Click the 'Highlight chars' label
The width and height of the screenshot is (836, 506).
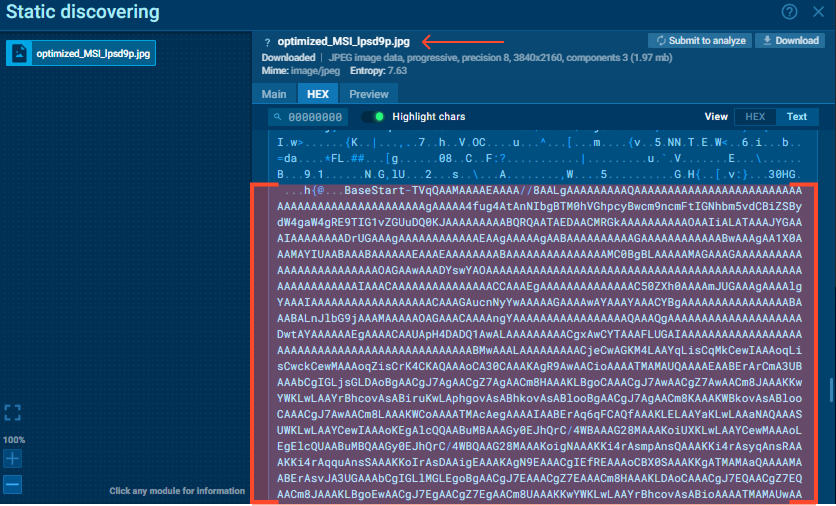(429, 117)
